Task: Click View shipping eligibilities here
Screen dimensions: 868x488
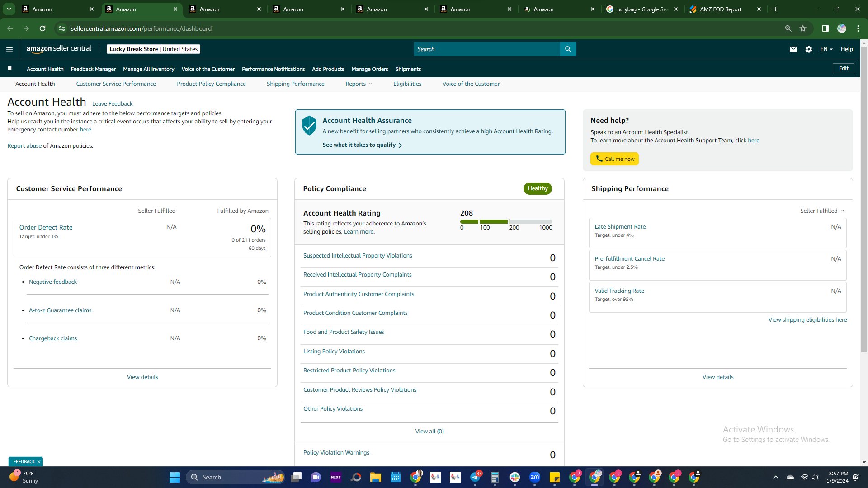Action: tap(807, 320)
